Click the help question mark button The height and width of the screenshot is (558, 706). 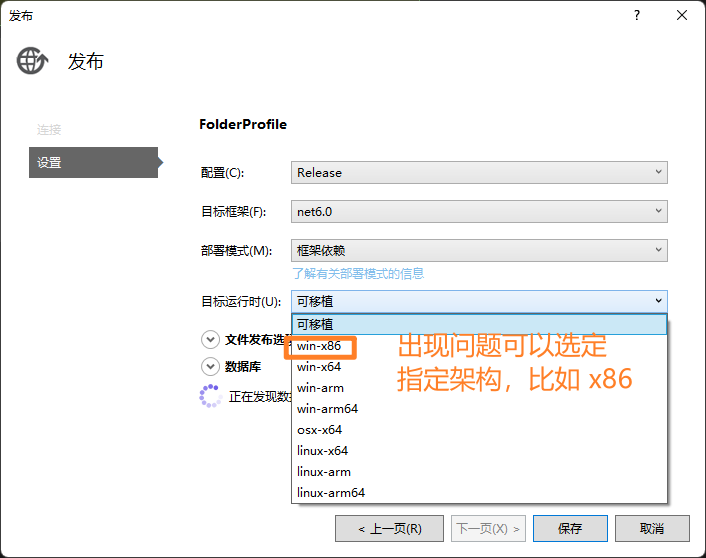click(636, 15)
